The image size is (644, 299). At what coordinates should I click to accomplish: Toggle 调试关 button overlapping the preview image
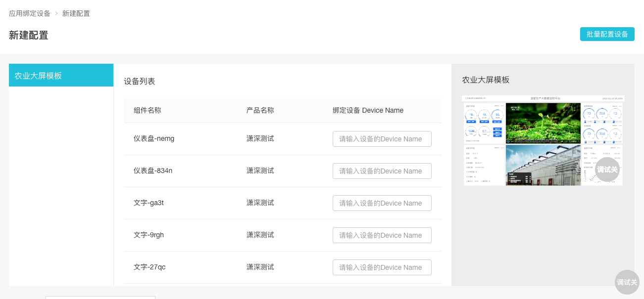click(607, 170)
